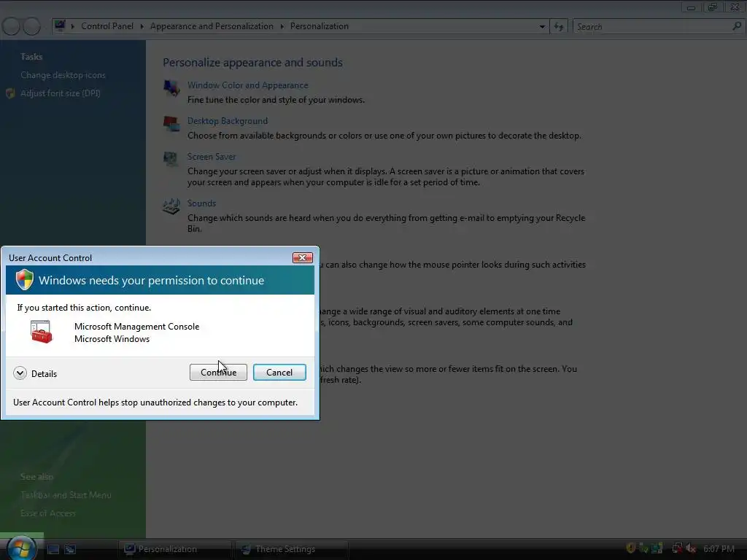Expand Details in the UAC dialog
The image size is (747, 560).
coord(35,373)
